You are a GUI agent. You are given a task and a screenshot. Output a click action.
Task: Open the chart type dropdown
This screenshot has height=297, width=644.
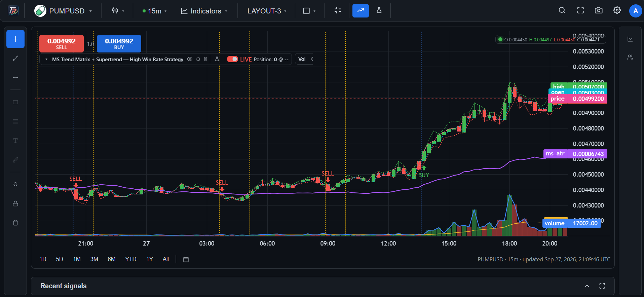point(118,11)
